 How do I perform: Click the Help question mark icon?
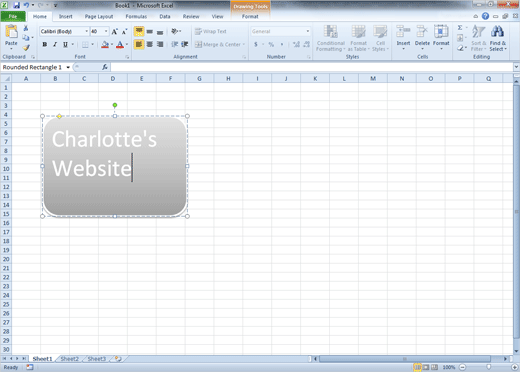(x=485, y=16)
